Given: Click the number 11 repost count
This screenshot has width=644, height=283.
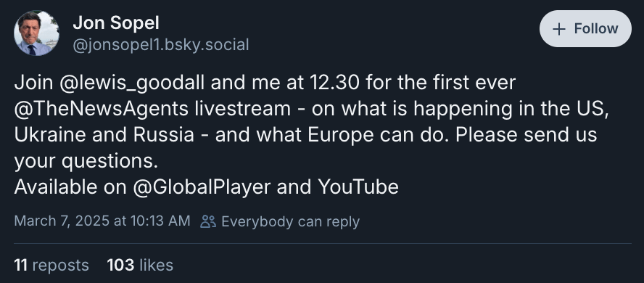Looking at the screenshot, I should 21,266.
